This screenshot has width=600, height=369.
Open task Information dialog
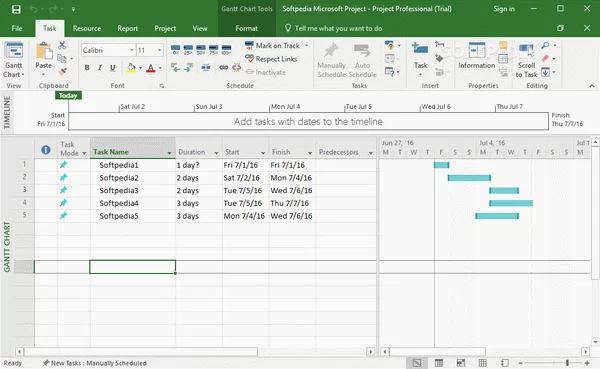pyautogui.click(x=476, y=56)
